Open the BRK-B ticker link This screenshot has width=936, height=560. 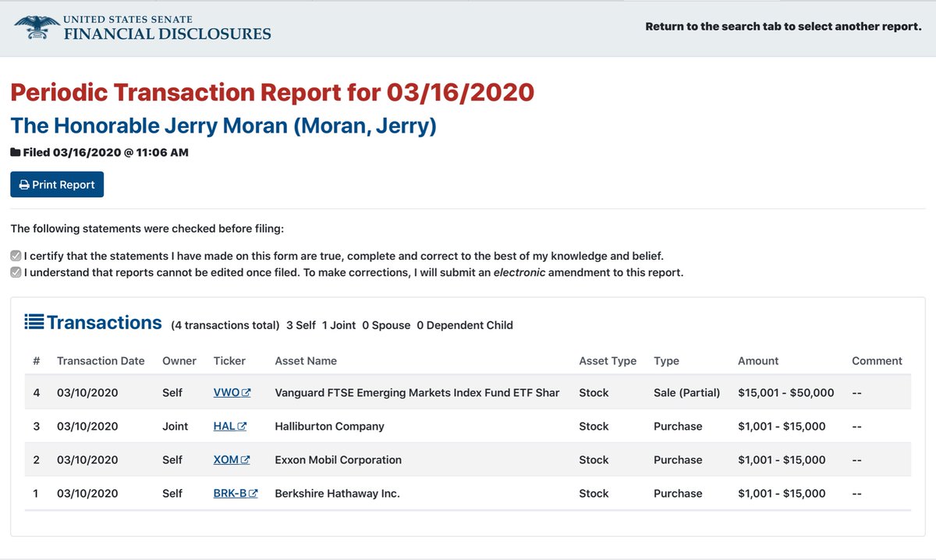[236, 493]
